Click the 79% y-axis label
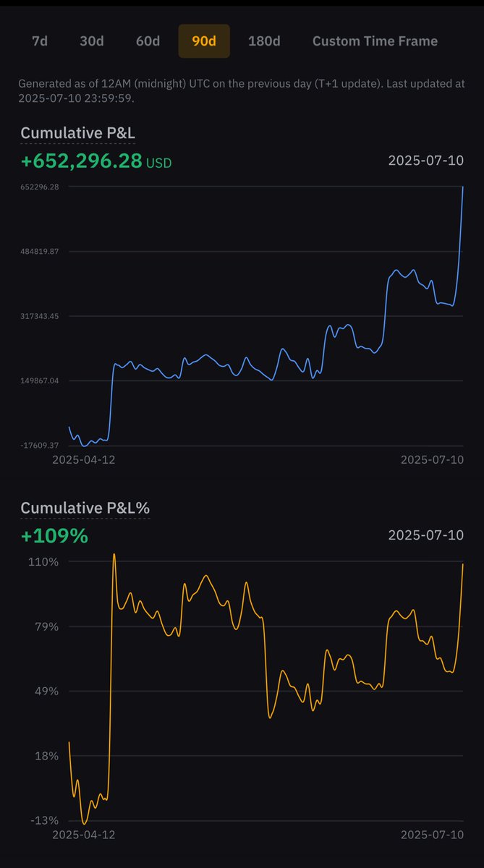Screen dimensions: 484x868 (46, 626)
